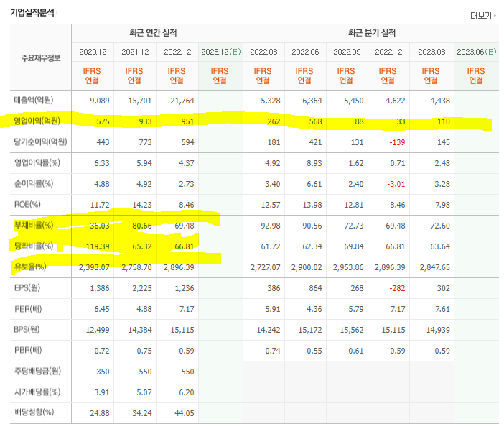This screenshot has height=429, width=504.
Task: Click the 21,764 revenue value
Action: click(182, 101)
